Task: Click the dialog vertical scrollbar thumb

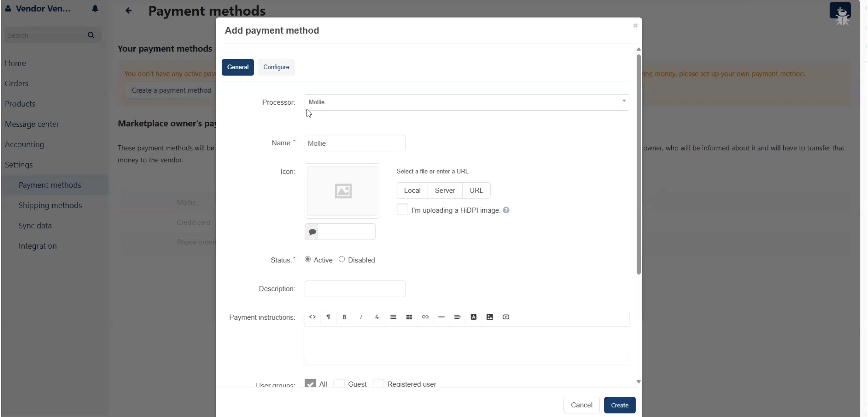Action: coord(638,164)
